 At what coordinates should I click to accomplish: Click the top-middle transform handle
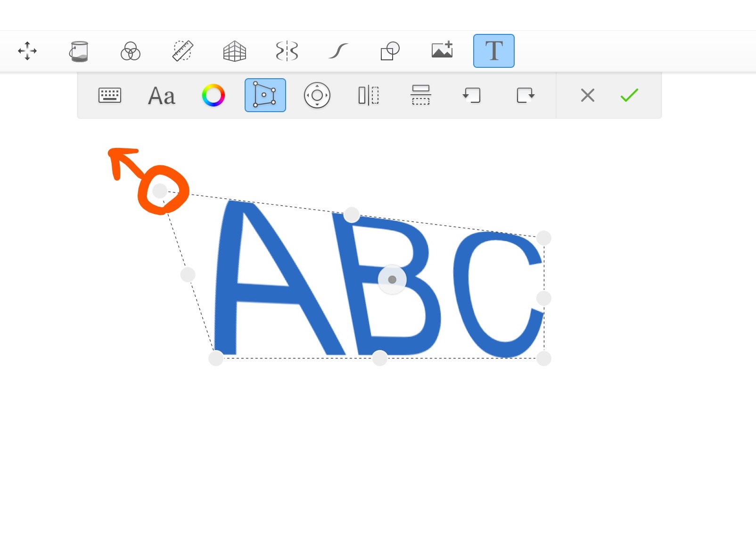point(352,215)
